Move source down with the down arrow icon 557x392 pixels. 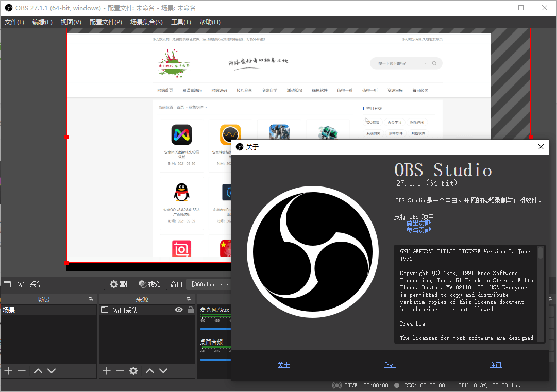[163, 370]
